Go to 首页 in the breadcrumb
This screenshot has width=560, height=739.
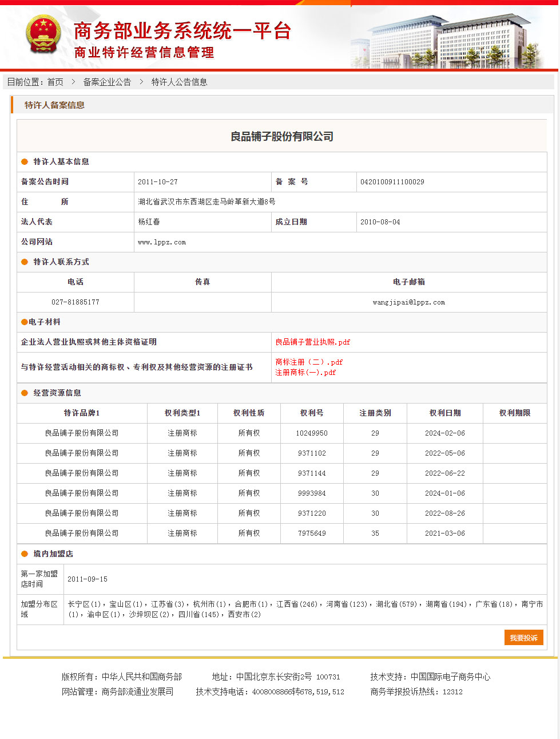pyautogui.click(x=55, y=82)
